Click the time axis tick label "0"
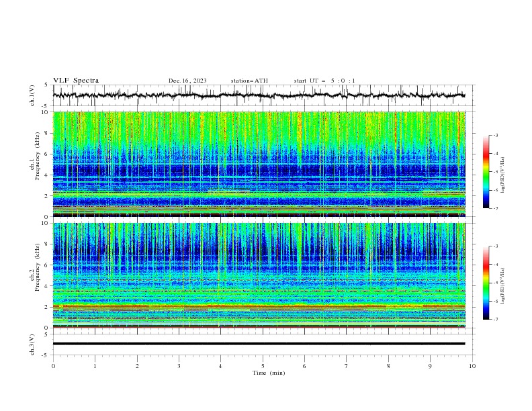Image resolution: width=532 pixels, height=411 pixels. click(53, 366)
